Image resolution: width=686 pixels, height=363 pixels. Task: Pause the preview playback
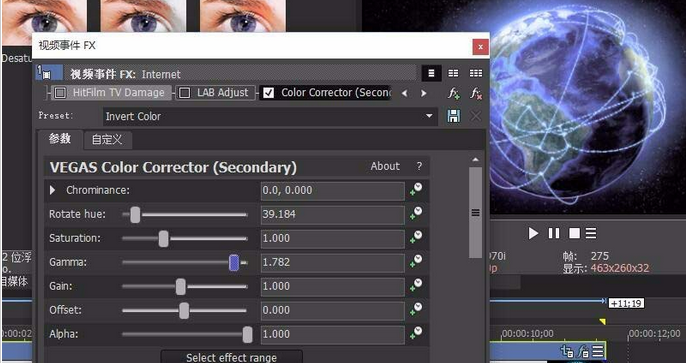point(554,233)
